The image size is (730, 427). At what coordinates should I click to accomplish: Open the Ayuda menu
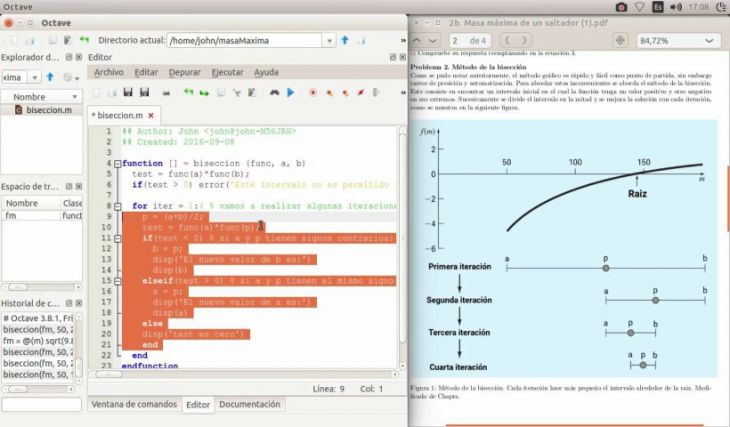pyautogui.click(x=266, y=72)
